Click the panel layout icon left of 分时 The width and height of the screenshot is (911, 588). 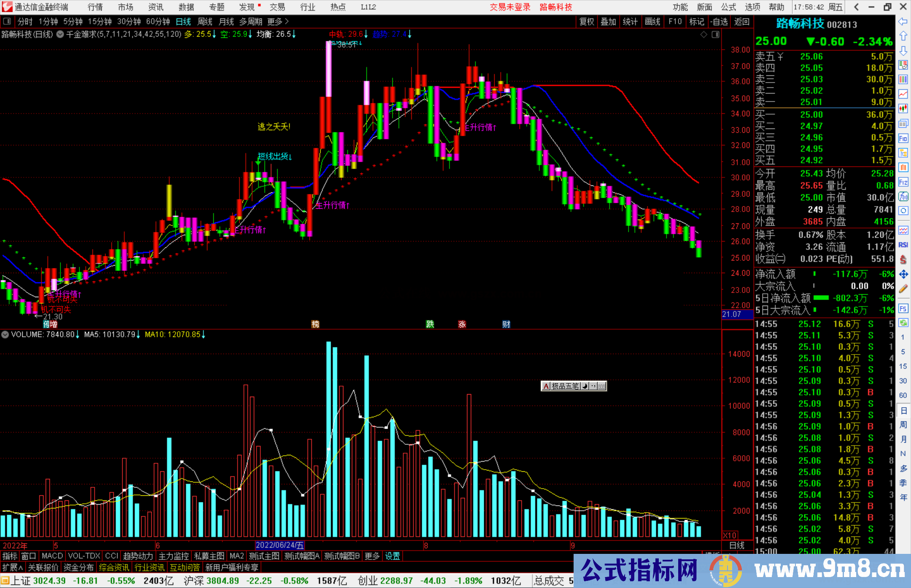tap(7, 21)
